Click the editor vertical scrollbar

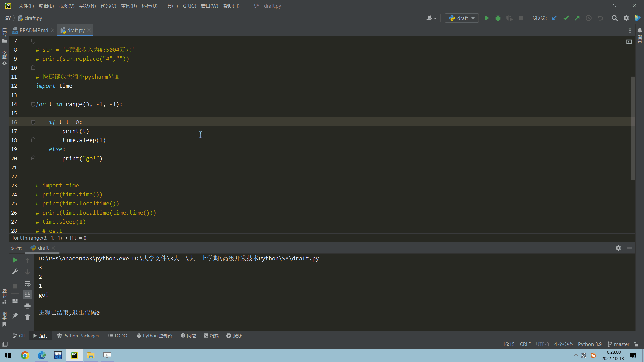click(633, 128)
